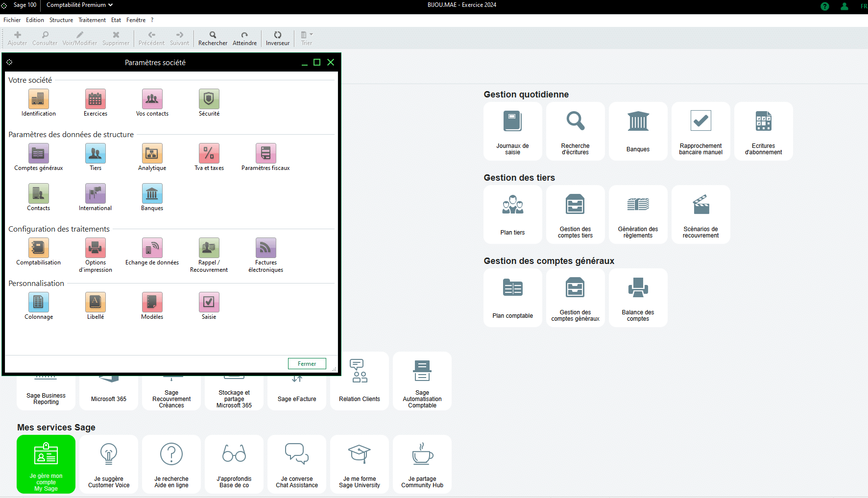Open the Analytique settings icon
The height and width of the screenshot is (498, 868).
(x=152, y=153)
